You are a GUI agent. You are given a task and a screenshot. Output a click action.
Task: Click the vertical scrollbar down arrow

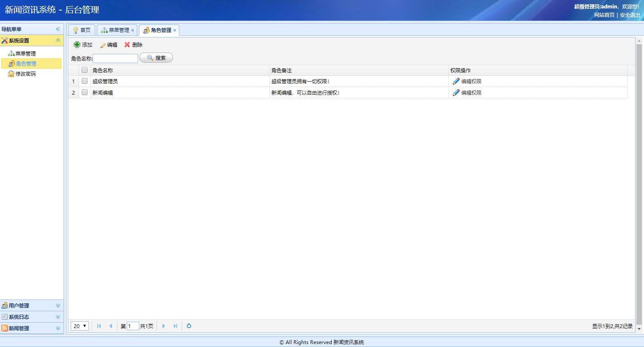[639, 329]
